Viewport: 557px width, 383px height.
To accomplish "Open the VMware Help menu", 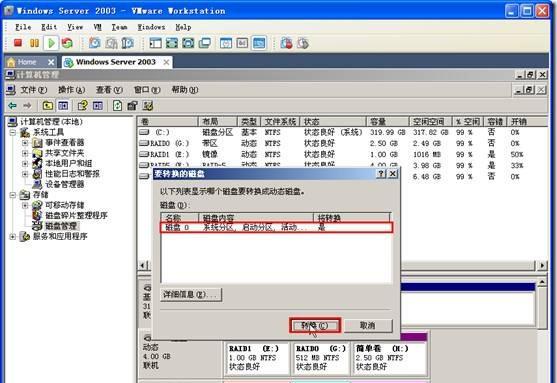I will 183,27.
